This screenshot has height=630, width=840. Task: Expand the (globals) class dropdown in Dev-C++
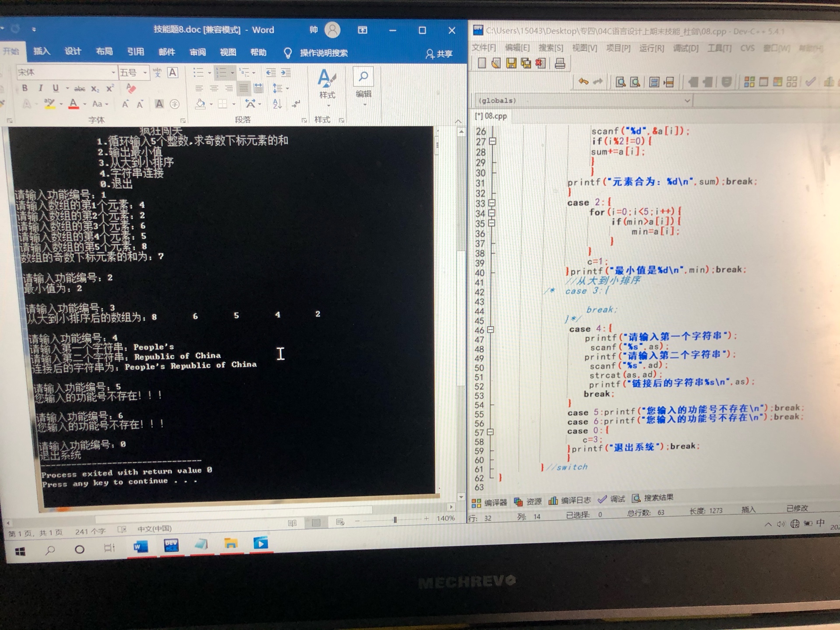pyautogui.click(x=686, y=101)
